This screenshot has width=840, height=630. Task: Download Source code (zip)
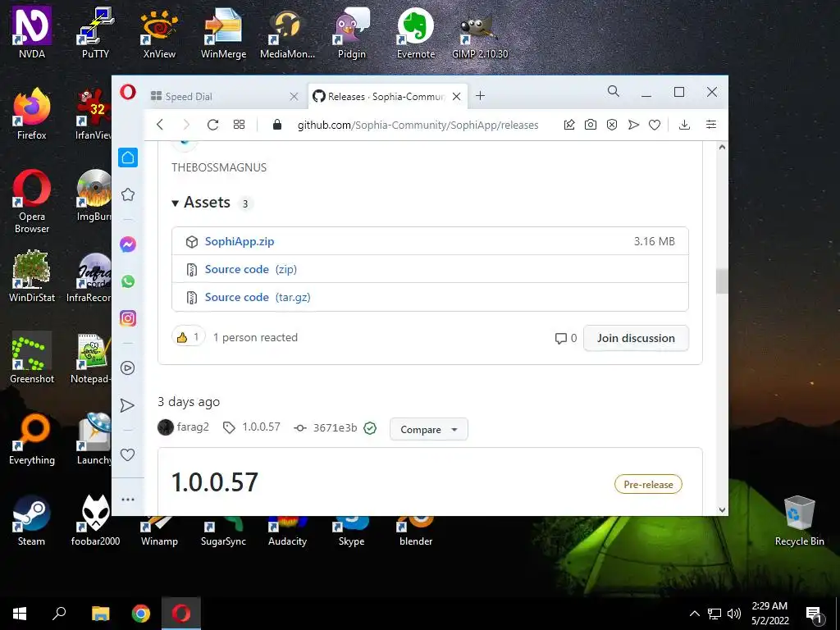coord(251,269)
